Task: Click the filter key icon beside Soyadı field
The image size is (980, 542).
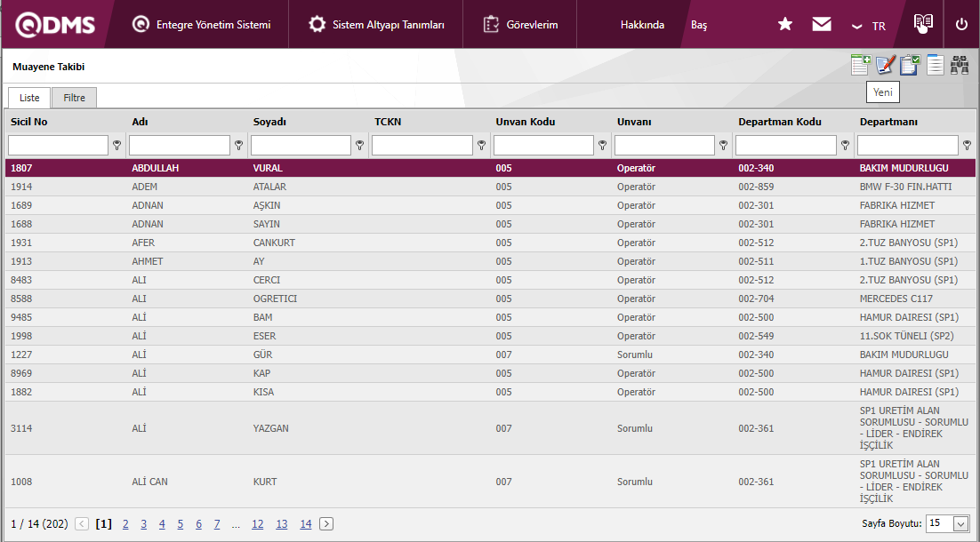Action: [360, 145]
